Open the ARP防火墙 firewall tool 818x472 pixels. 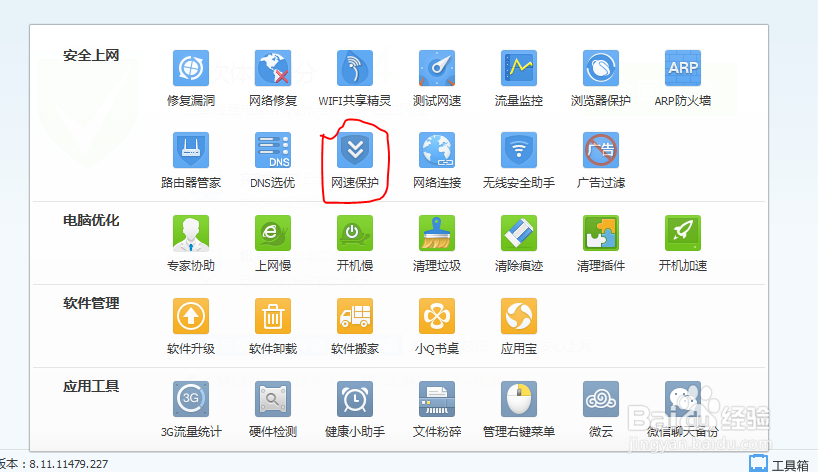682,68
